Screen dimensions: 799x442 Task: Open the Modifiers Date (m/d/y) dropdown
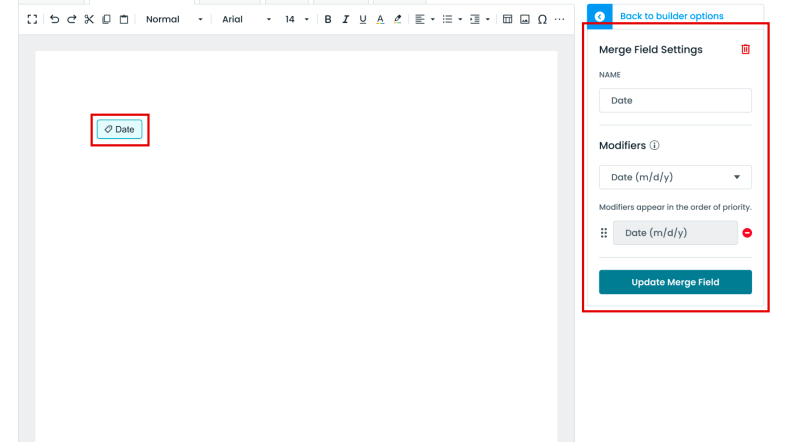[675, 177]
